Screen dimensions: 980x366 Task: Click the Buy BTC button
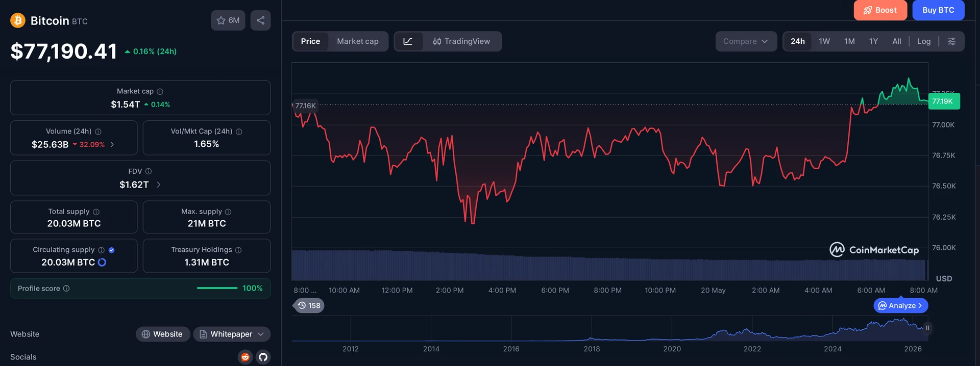pos(938,10)
